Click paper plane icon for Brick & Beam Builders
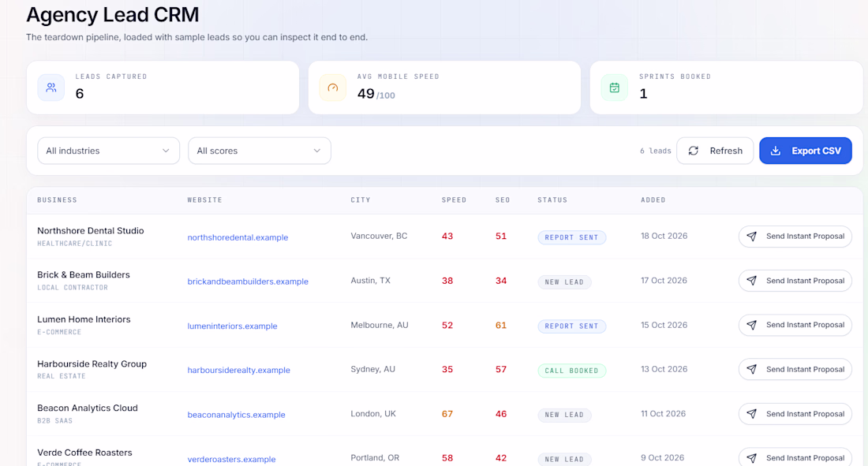 (751, 281)
